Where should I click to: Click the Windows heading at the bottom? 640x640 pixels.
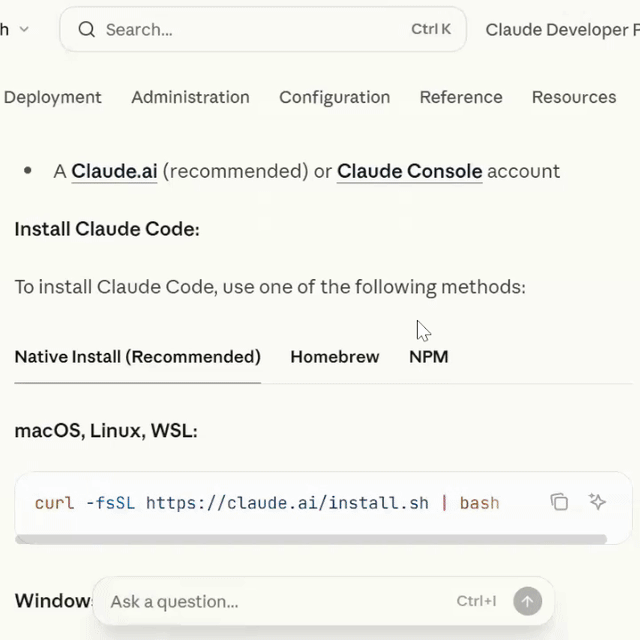pyautogui.click(x=53, y=601)
